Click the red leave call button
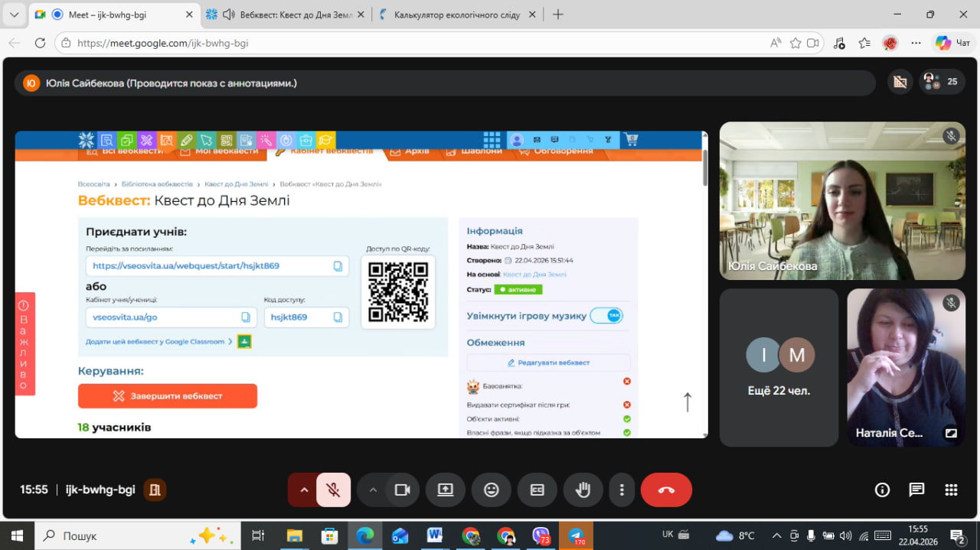 (x=665, y=490)
